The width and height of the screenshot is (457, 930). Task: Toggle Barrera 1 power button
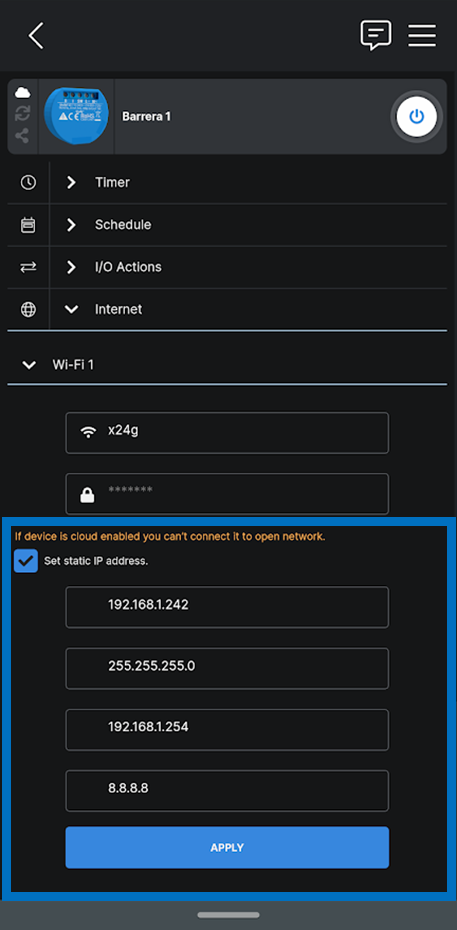click(417, 116)
